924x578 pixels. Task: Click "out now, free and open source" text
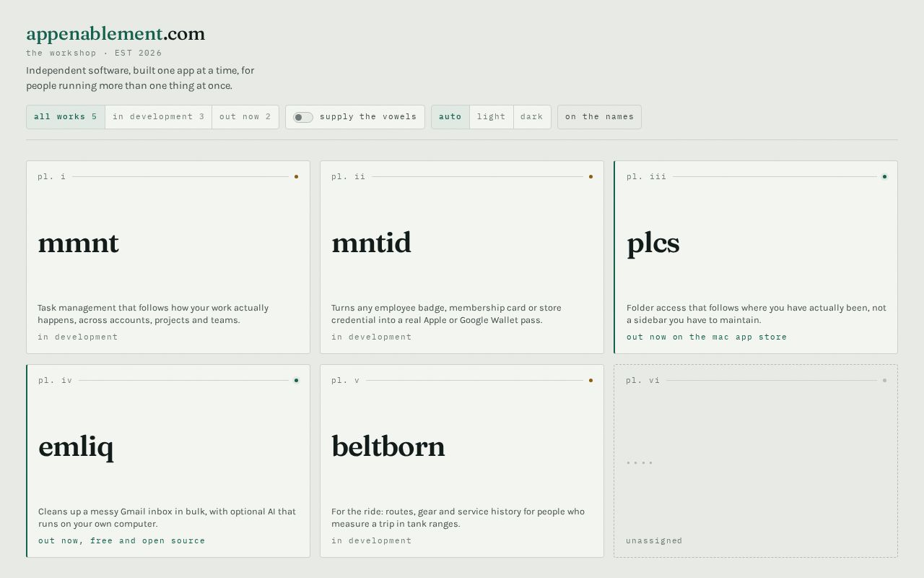coord(121,540)
